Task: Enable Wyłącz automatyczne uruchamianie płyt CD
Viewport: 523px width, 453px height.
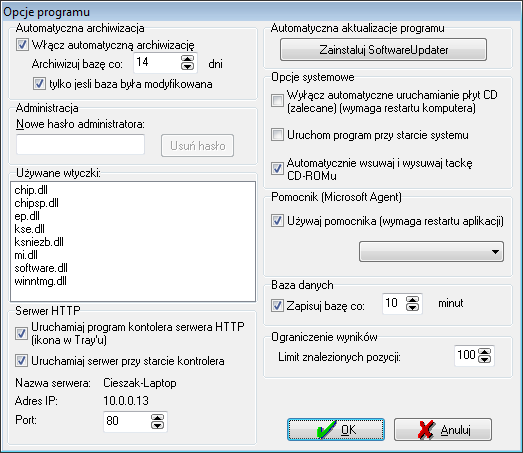Action: (277, 100)
